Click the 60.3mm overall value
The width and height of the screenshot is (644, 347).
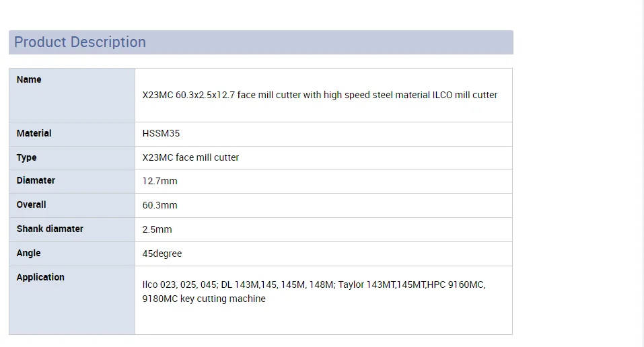[159, 205]
